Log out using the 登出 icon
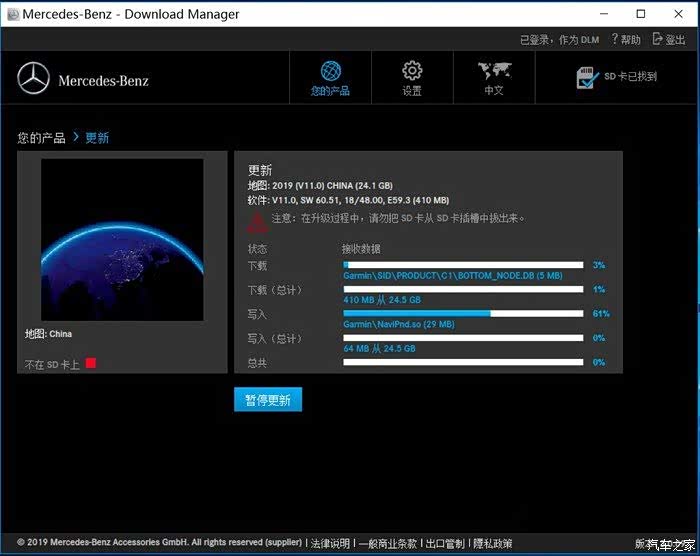 click(657, 40)
